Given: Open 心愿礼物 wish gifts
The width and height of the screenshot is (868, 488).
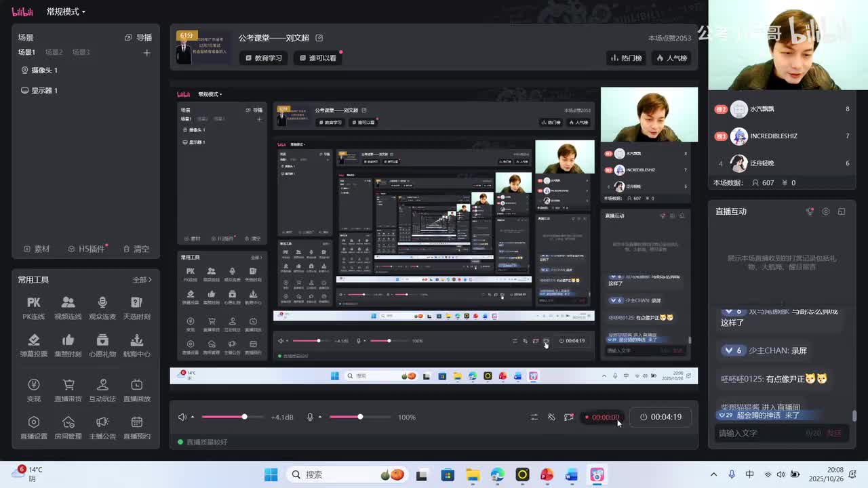Looking at the screenshot, I should pos(102,346).
